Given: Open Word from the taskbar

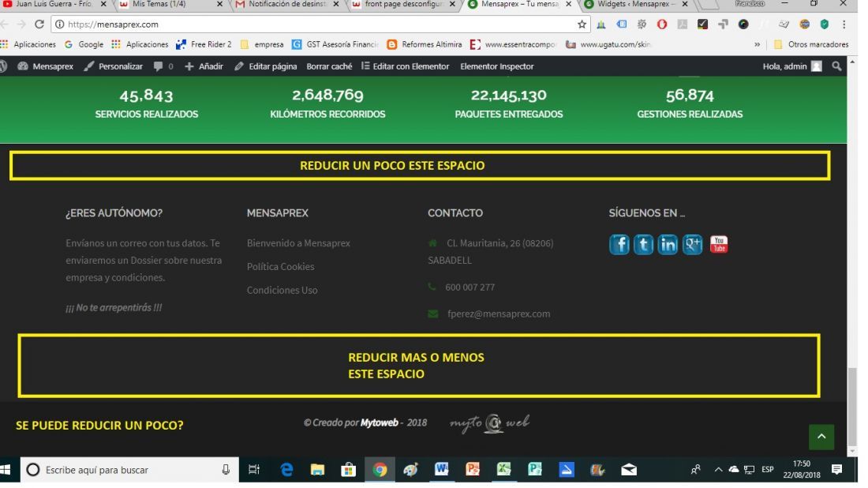Looking at the screenshot, I should (441, 470).
